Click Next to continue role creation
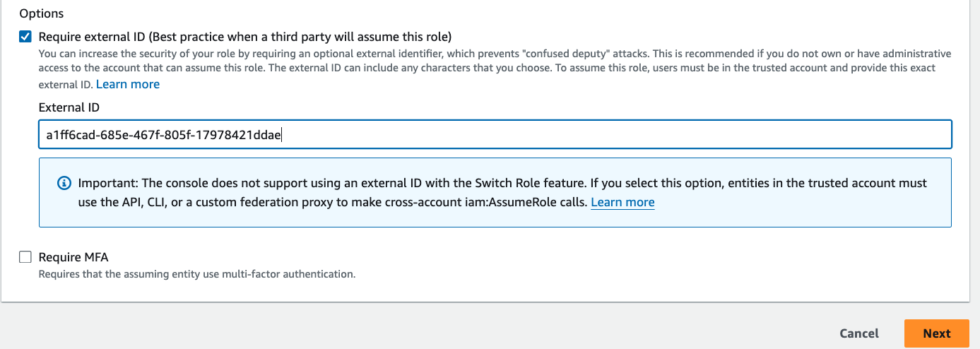The image size is (980, 349). 937,333
